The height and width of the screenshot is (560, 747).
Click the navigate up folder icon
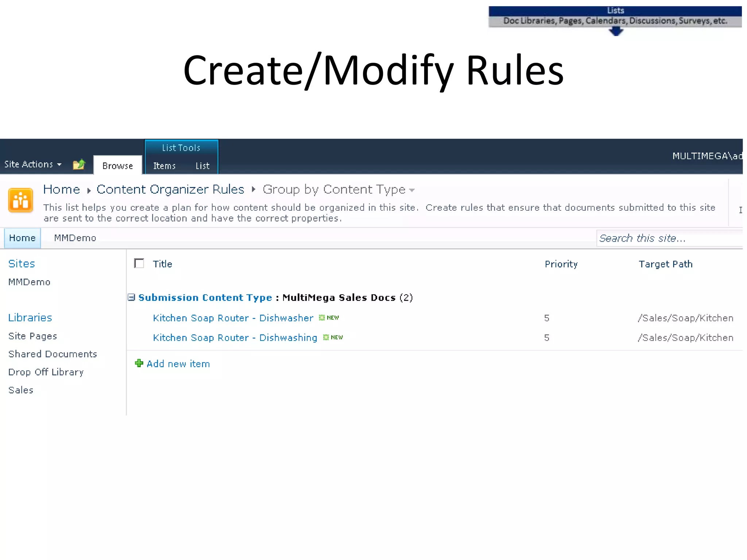tap(79, 164)
